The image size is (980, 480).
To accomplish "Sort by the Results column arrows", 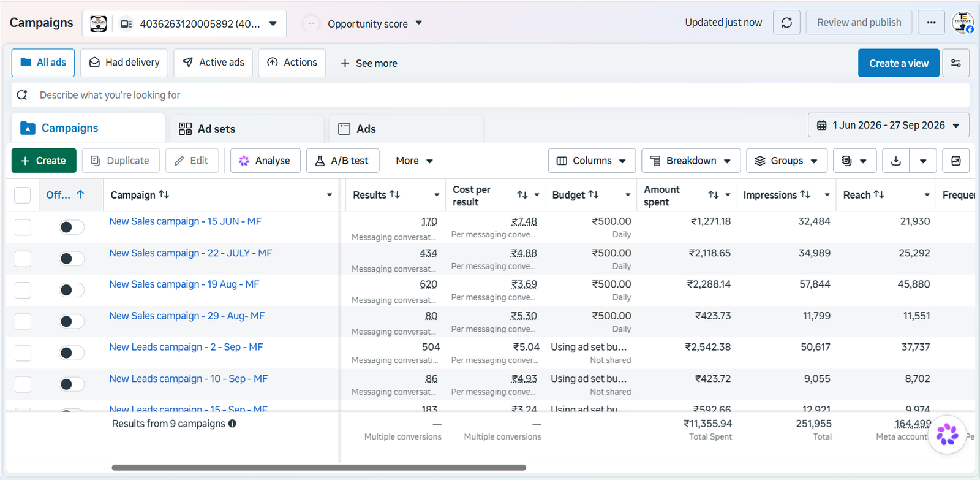I will pyautogui.click(x=395, y=194).
